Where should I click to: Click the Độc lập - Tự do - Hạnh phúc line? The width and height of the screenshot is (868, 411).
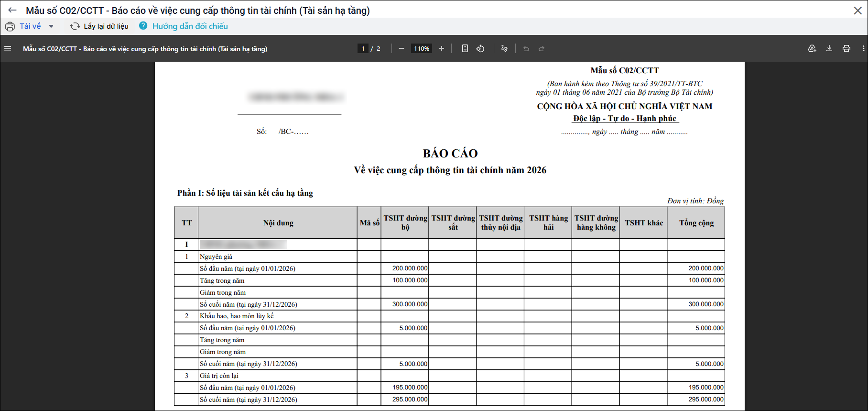pos(625,119)
